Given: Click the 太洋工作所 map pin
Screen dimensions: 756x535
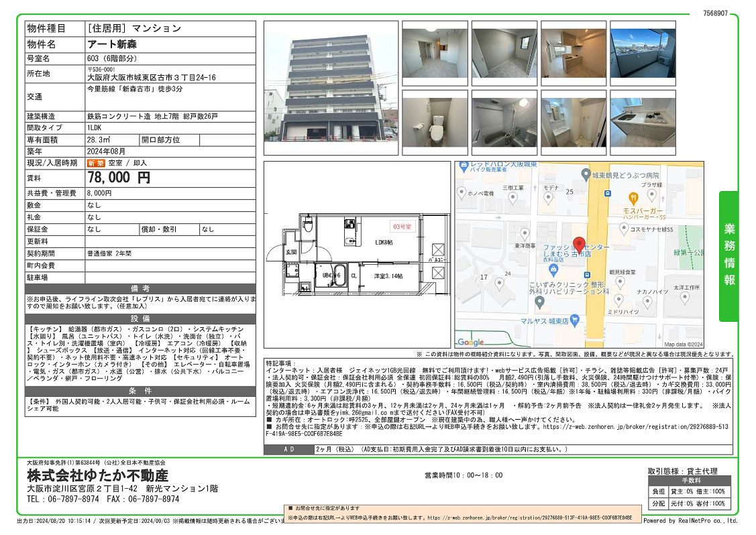Looking at the screenshot, I should 684,298.
